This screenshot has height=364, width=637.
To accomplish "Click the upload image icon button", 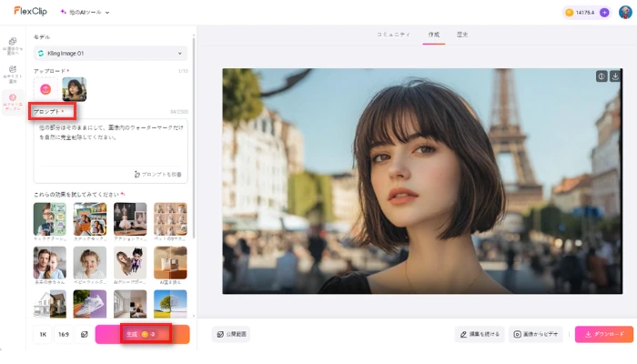I will click(45, 88).
